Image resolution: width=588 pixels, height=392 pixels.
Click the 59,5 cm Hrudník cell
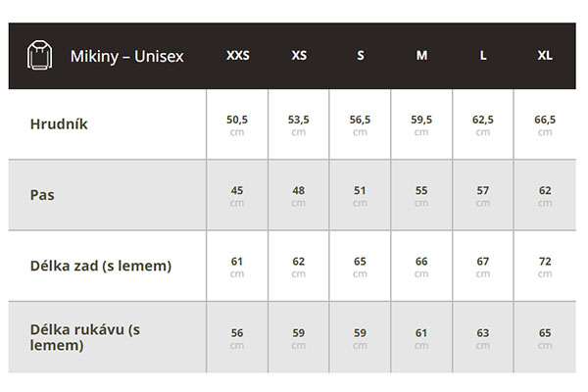(421, 124)
